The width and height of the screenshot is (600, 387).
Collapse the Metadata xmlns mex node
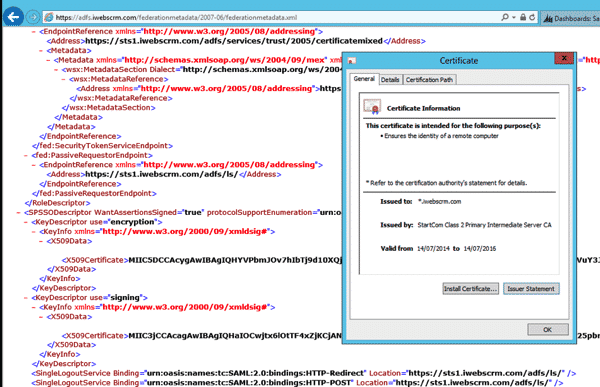(x=49, y=60)
